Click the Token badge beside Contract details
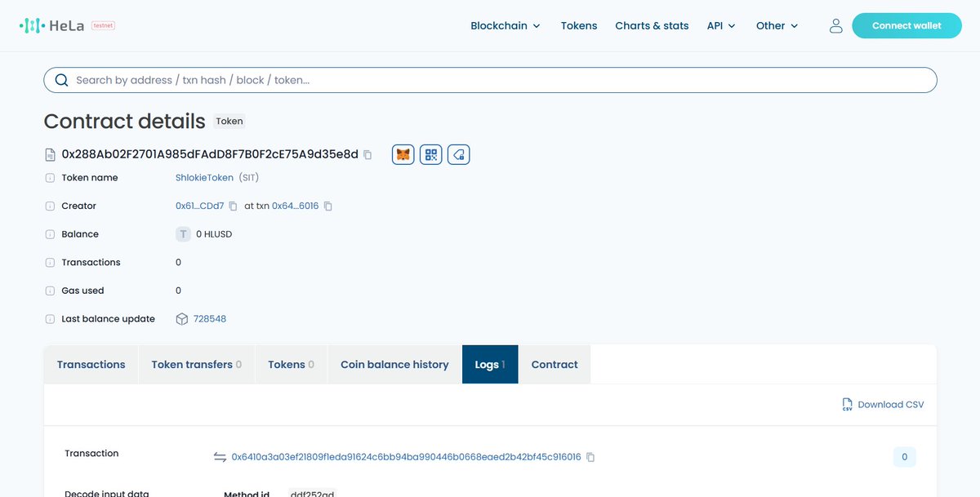Viewport: 980px width, 497px height. click(229, 121)
